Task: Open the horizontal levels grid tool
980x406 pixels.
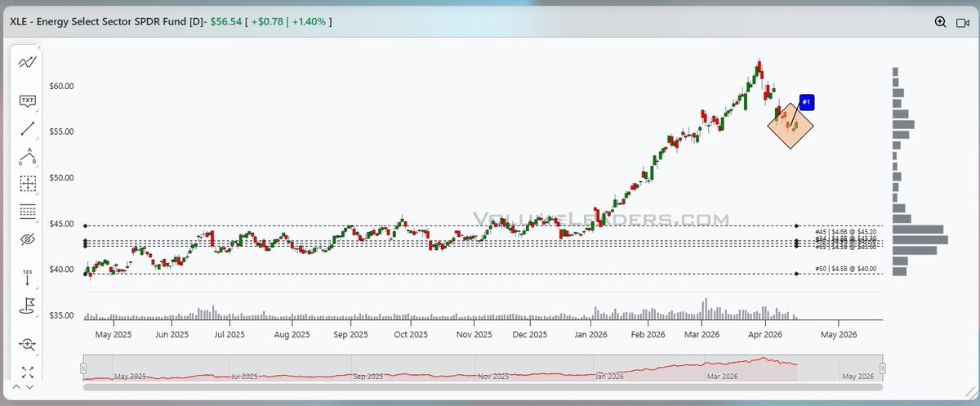Action: pos(28,212)
